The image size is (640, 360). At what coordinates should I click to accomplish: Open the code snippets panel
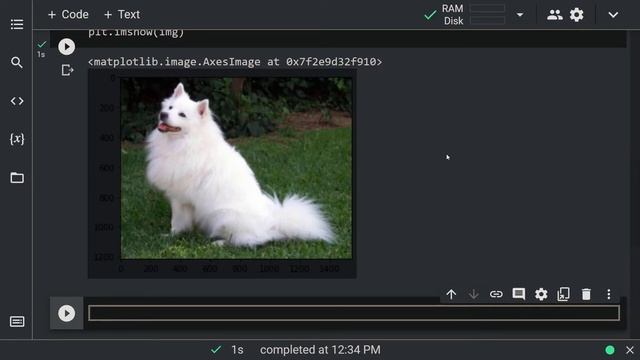[x=17, y=101]
